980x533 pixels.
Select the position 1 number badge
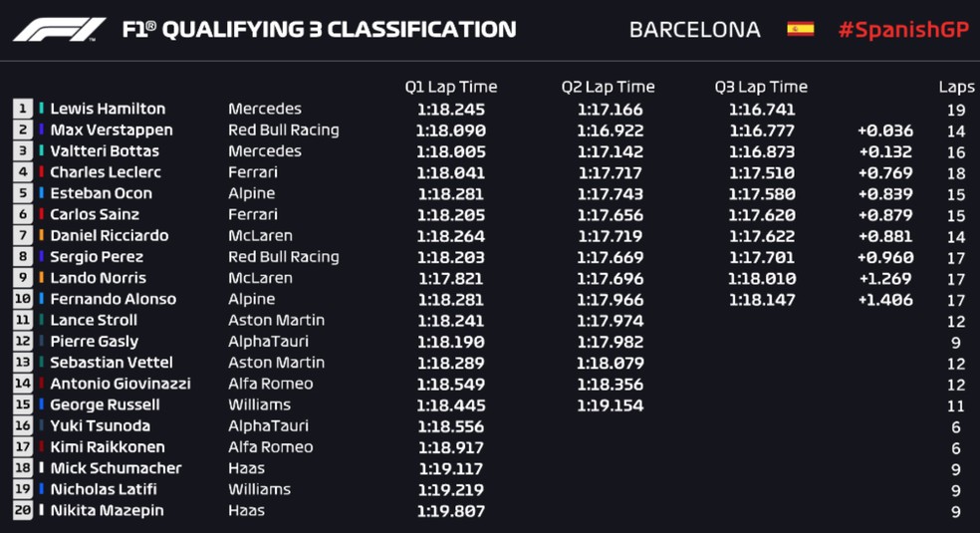[23, 109]
